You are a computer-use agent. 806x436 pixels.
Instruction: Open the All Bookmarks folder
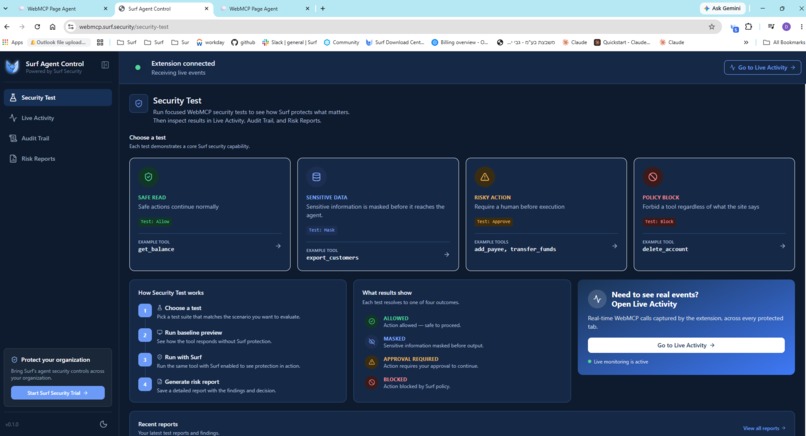click(x=784, y=43)
